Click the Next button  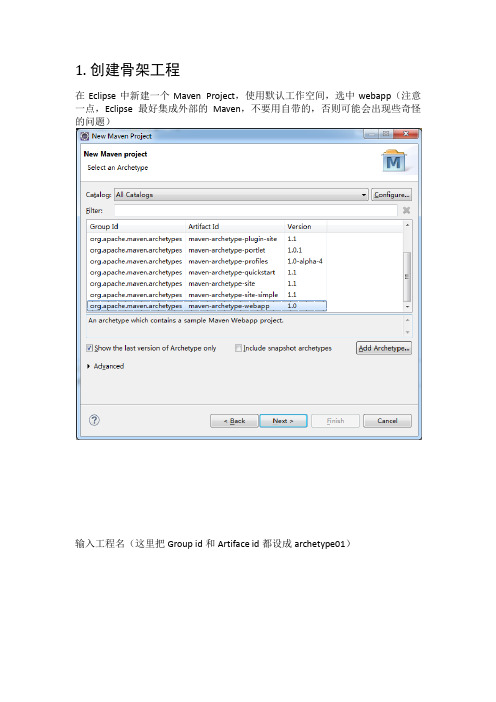pos(283,421)
